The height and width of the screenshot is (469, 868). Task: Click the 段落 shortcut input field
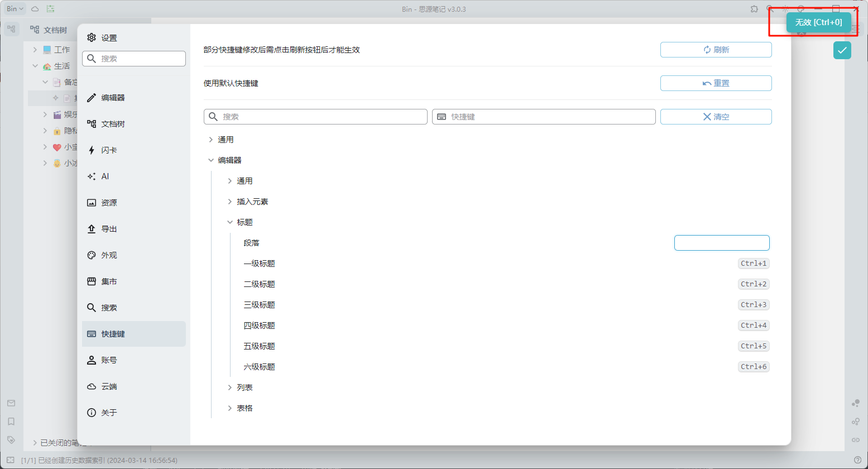(x=721, y=243)
